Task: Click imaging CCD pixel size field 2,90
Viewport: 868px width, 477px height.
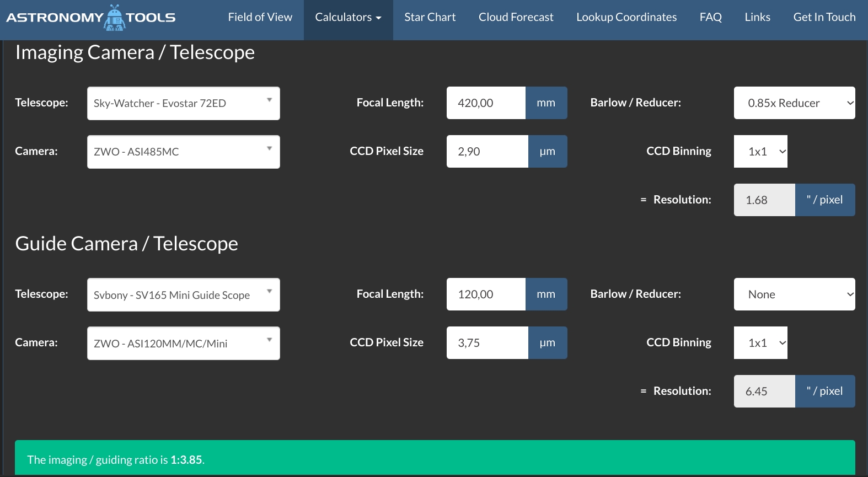Action: (486, 152)
